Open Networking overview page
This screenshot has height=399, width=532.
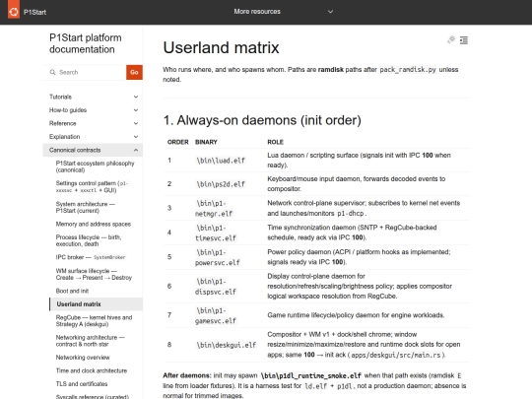coord(83,358)
